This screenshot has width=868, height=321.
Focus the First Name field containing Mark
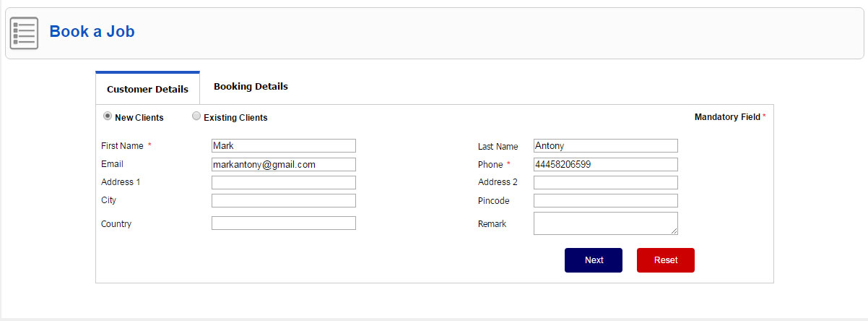pos(284,146)
